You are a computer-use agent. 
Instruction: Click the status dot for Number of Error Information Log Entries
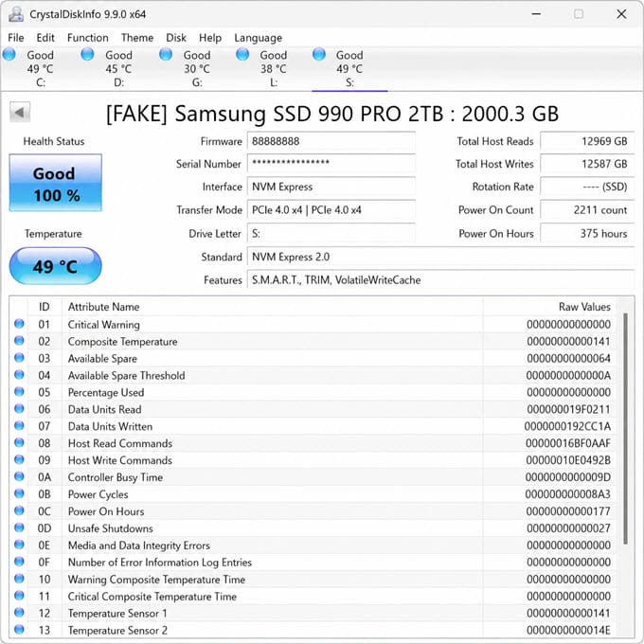(x=19, y=561)
